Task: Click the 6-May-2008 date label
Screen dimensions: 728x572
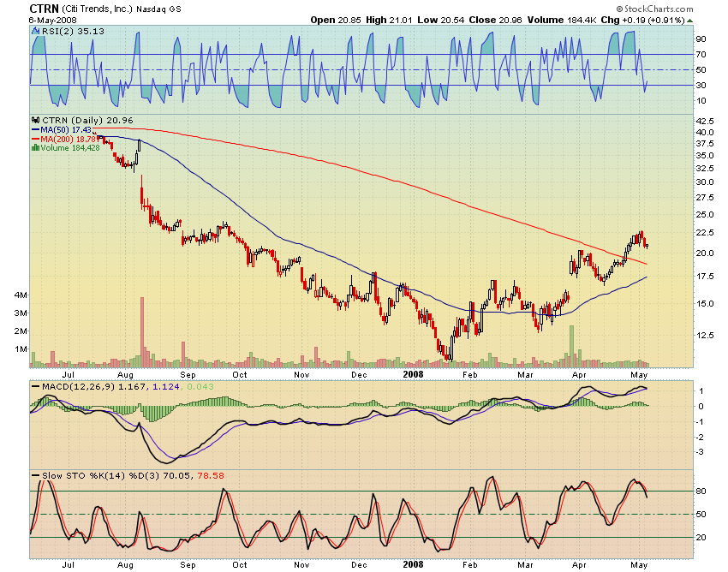Action: pos(52,21)
